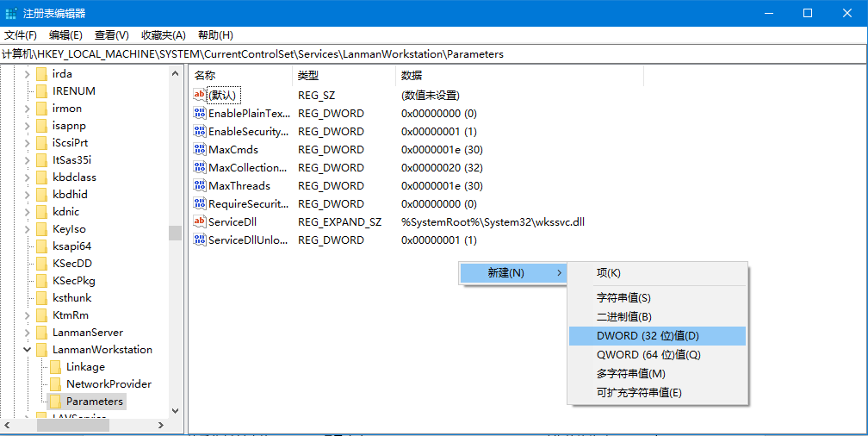This screenshot has height=436, width=868.
Task: Click the registry path address bar
Action: 431,54
